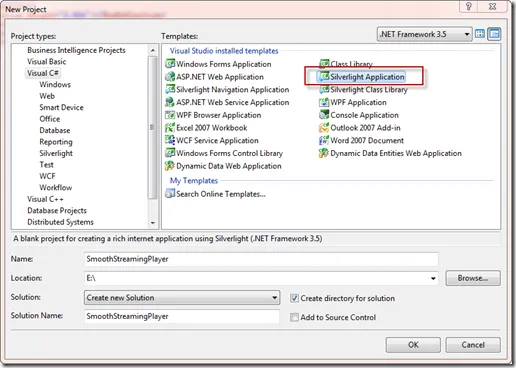
Task: Click the dialog help question mark button
Action: (468, 6)
